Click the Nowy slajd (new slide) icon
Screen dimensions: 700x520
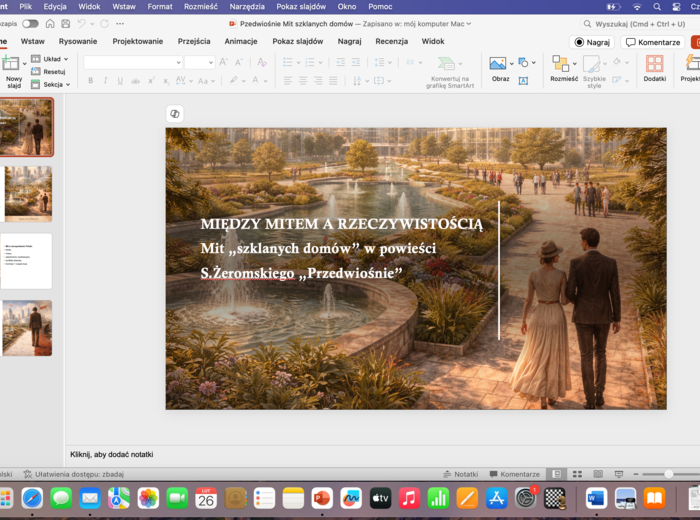(x=12, y=64)
